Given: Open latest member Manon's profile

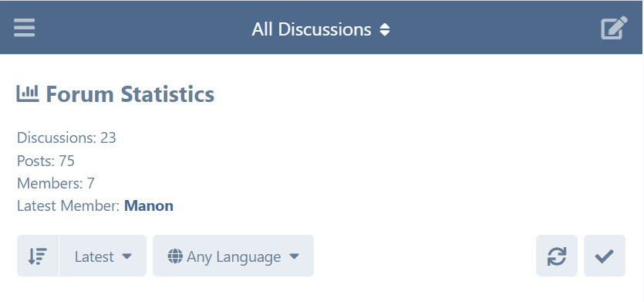Looking at the screenshot, I should [x=149, y=205].
